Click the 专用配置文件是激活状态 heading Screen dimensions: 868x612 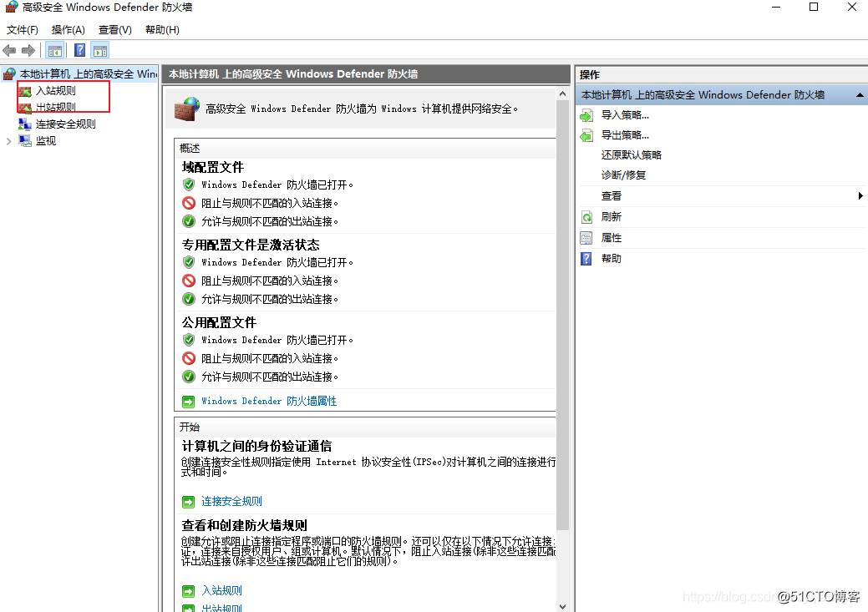pyautogui.click(x=251, y=245)
